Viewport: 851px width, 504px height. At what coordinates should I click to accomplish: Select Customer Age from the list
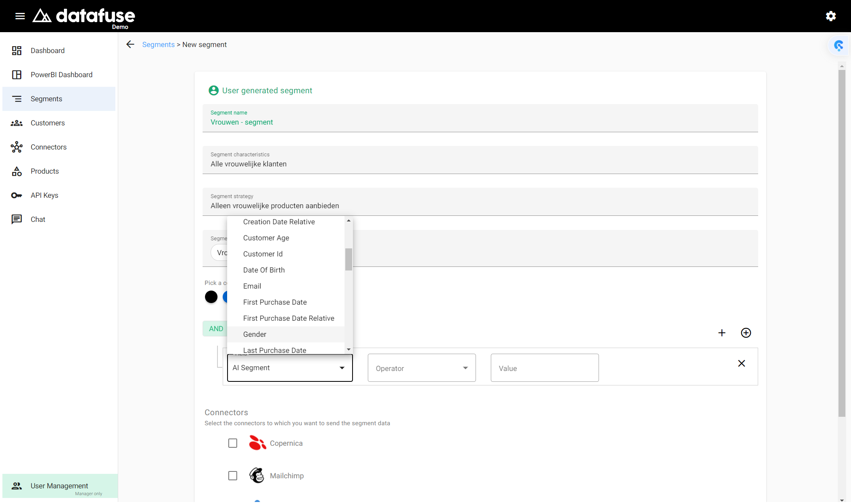(x=286, y=238)
